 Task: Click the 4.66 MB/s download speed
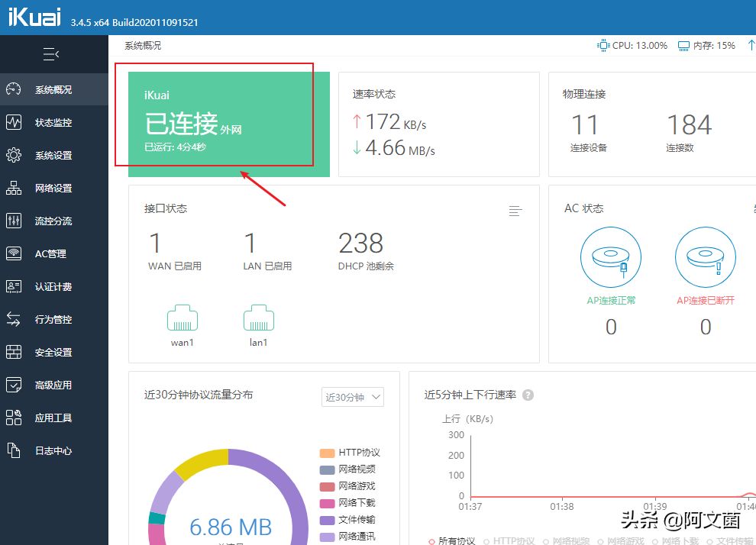[x=400, y=147]
